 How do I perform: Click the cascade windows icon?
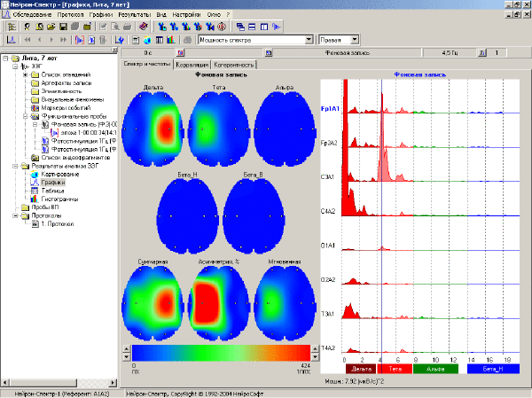(240, 27)
